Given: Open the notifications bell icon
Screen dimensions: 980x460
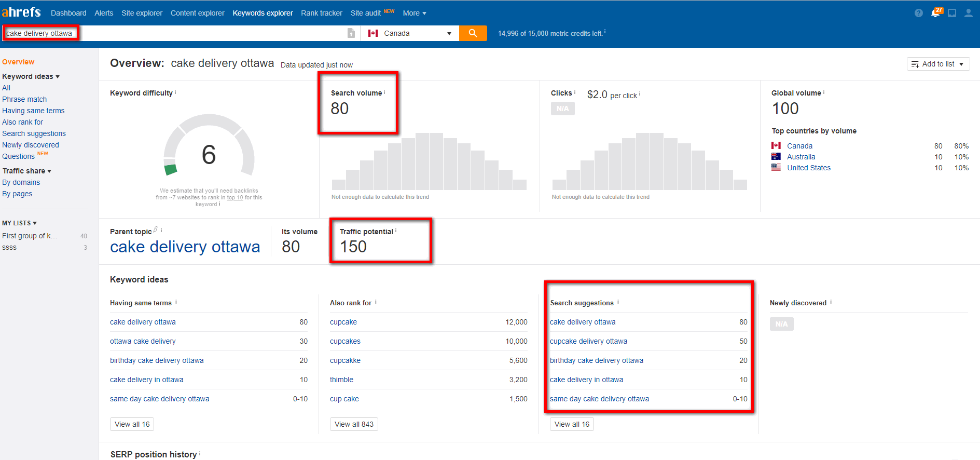Looking at the screenshot, I should pos(935,13).
